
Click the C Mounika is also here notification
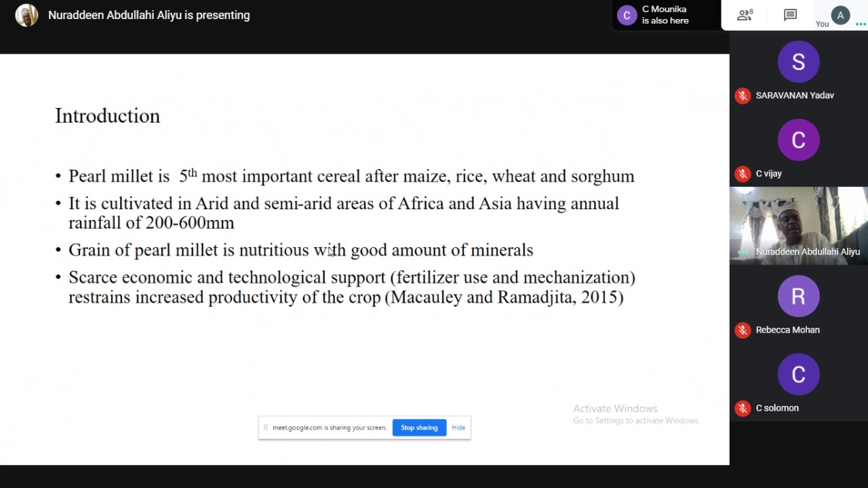(x=667, y=15)
